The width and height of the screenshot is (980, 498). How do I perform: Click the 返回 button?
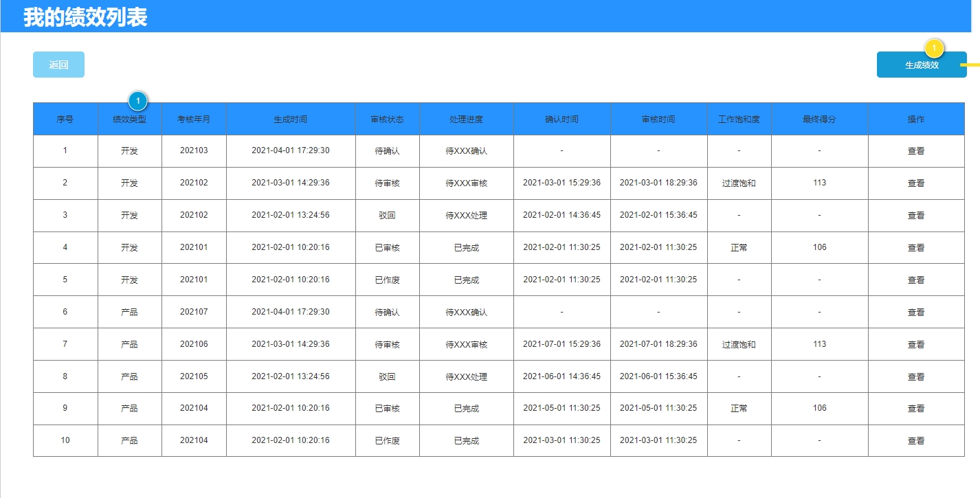click(x=58, y=65)
